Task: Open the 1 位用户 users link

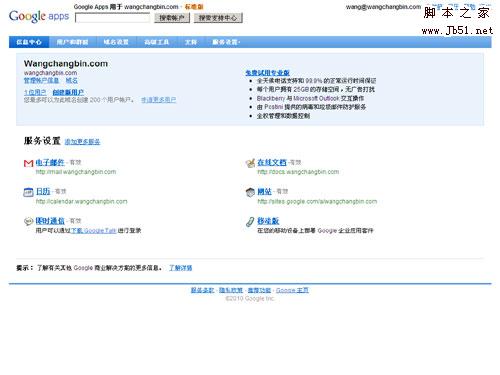Action: (35, 92)
